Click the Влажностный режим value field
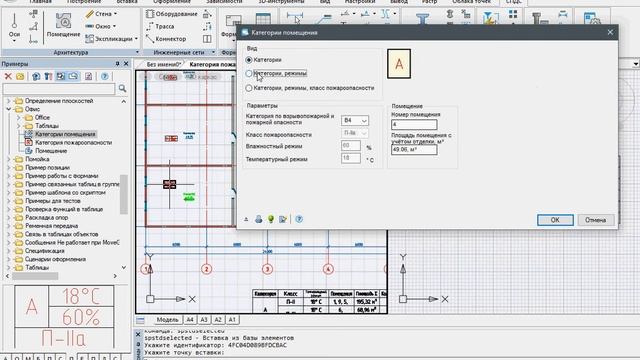Image resolution: width=640 pixels, height=360 pixels. (351, 146)
